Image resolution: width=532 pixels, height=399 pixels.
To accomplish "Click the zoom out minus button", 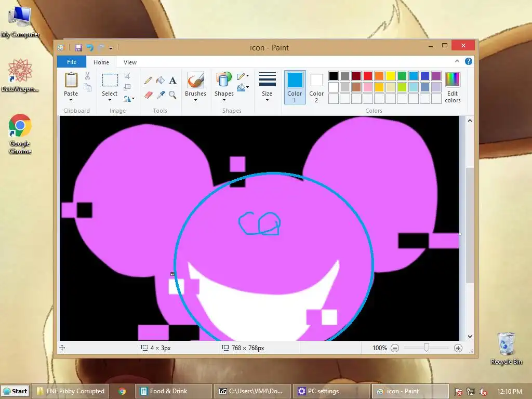I will 395,348.
